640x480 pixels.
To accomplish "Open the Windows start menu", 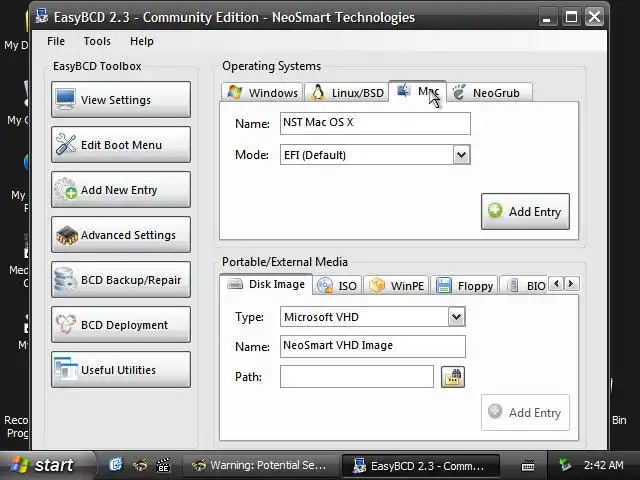I will [45, 465].
